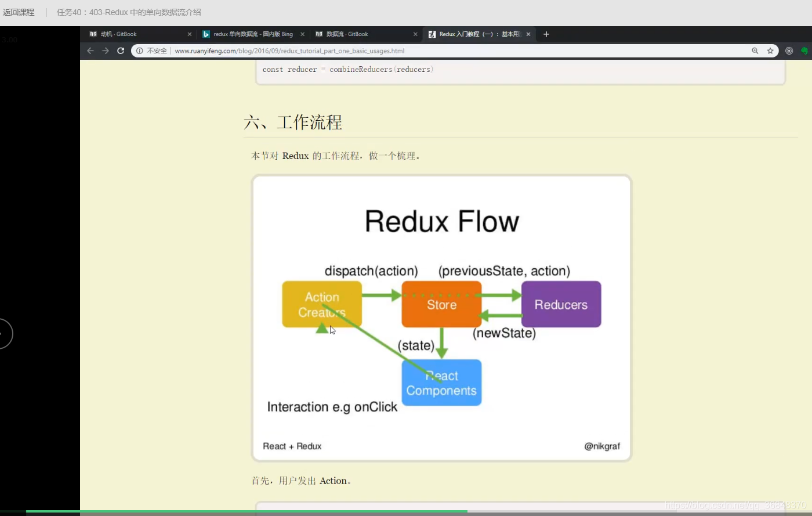This screenshot has width=812, height=516.
Task: Click the Redux Flow diagram image
Action: [441, 317]
